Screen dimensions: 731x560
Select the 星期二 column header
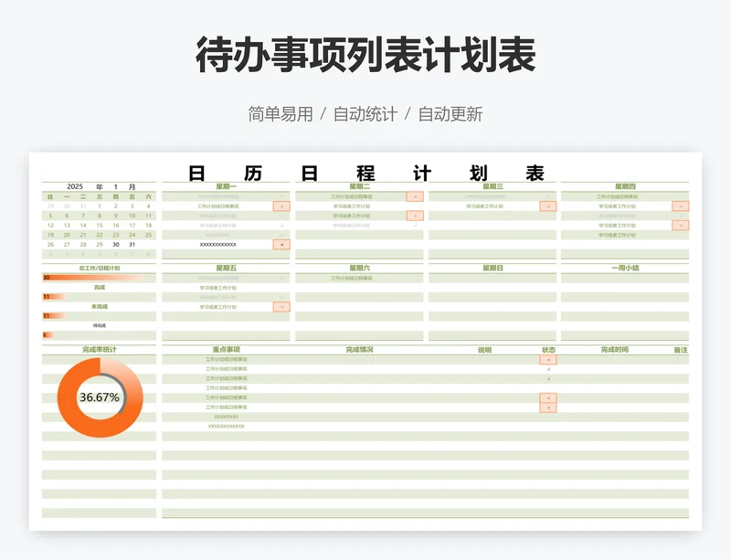tap(359, 186)
